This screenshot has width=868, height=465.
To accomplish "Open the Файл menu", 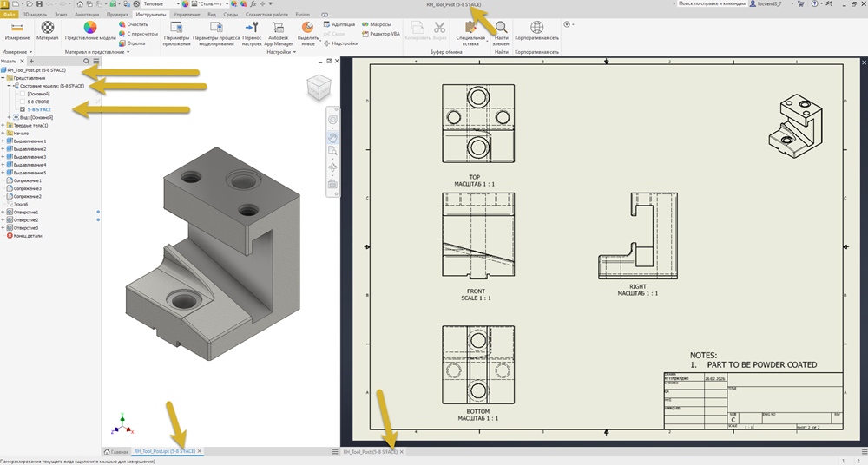I will pos(9,15).
